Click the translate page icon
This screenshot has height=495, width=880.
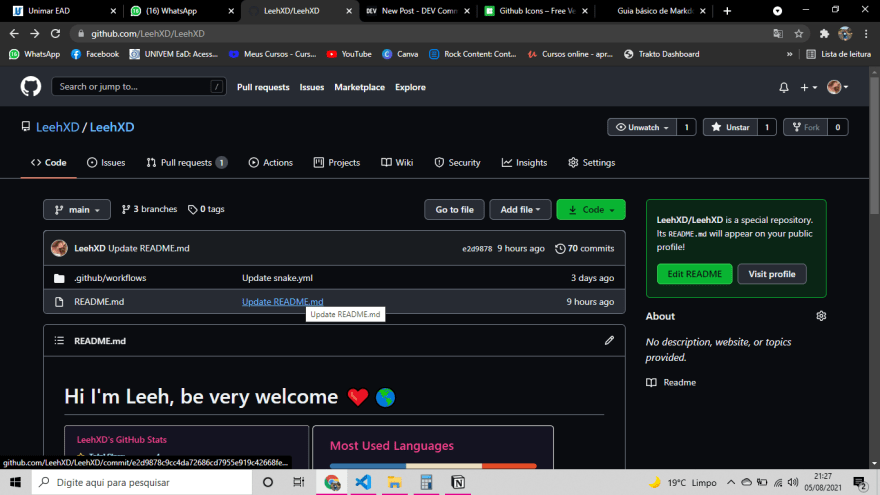(778, 34)
